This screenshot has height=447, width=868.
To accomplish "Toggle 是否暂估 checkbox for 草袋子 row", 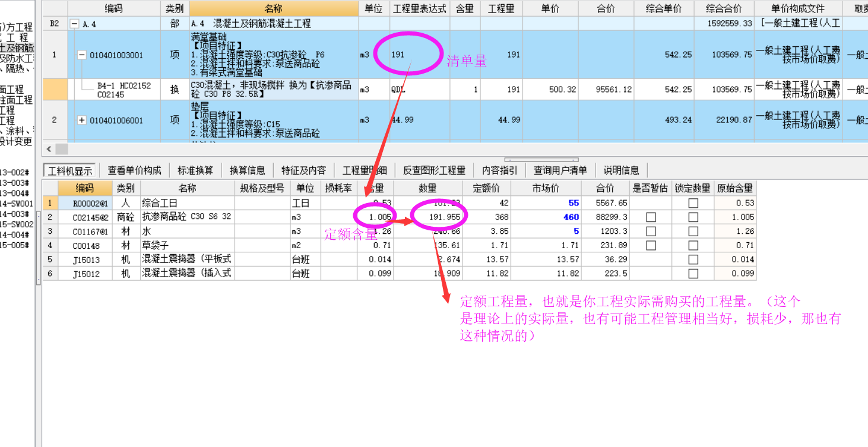I will point(651,245).
